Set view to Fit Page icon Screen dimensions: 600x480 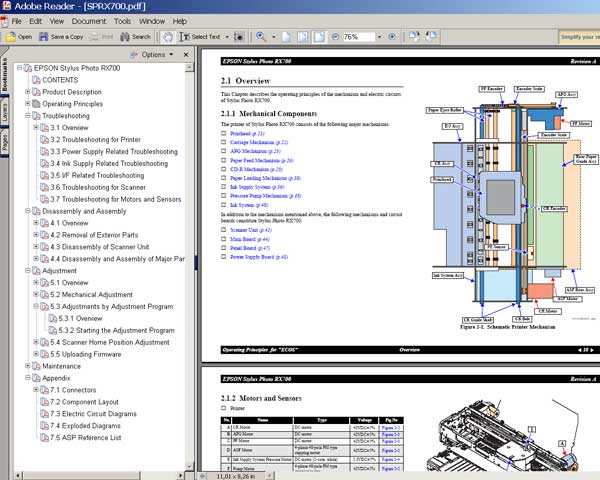[303, 37]
